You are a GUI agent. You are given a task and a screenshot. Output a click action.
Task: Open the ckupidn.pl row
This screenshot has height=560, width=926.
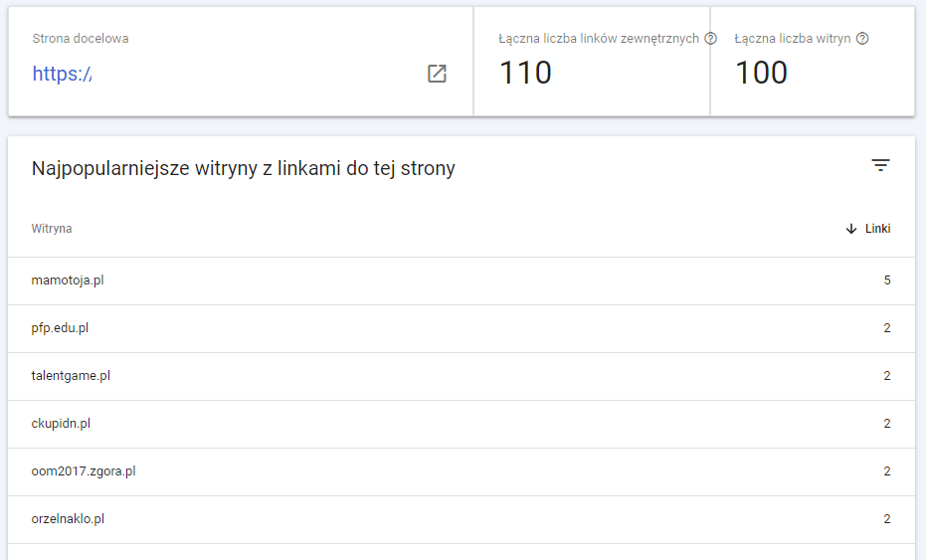(462, 424)
